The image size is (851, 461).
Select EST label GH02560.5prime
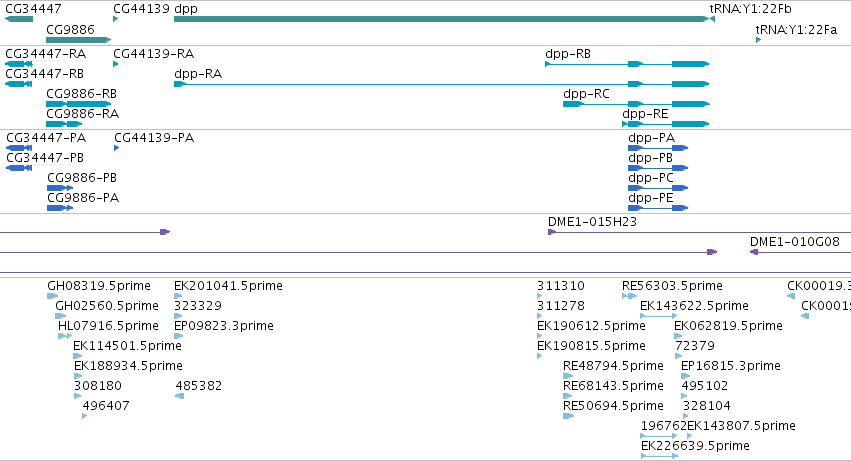(x=107, y=306)
